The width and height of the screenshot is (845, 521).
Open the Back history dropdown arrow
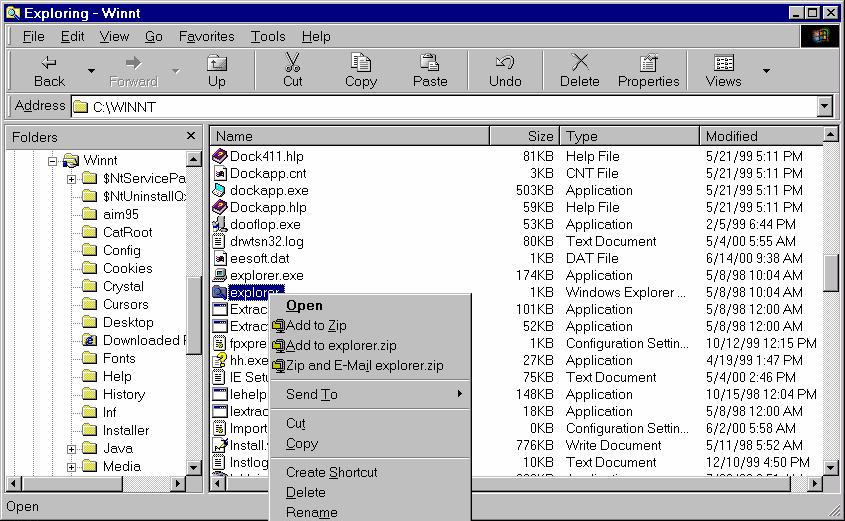coord(91,71)
